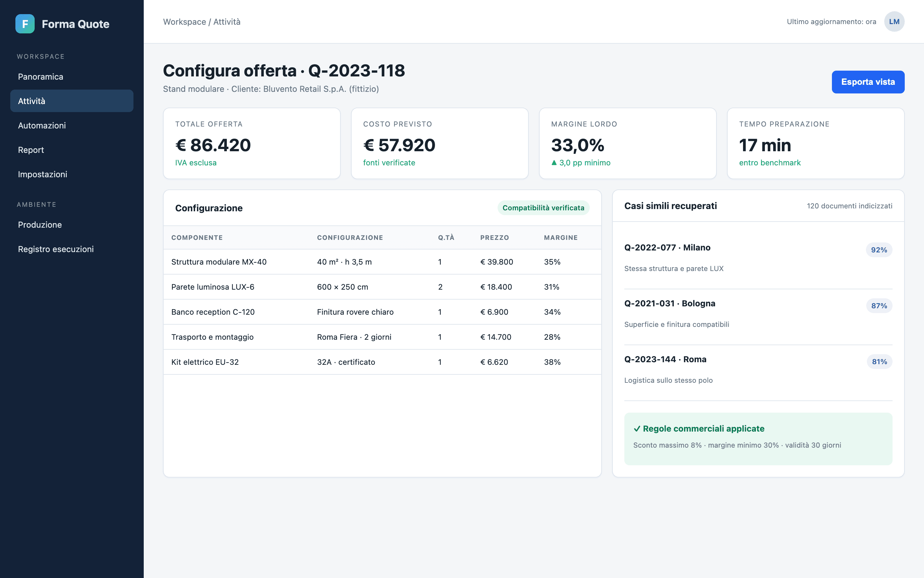Switch to Produzione environment
Image resolution: width=924 pixels, height=578 pixels.
pyautogui.click(x=72, y=225)
